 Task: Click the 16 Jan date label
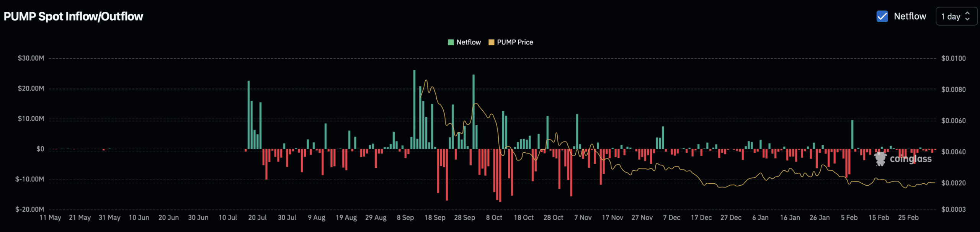790,217
